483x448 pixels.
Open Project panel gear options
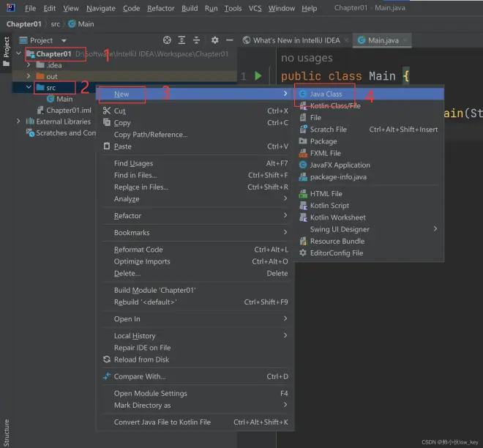pyautogui.click(x=214, y=40)
